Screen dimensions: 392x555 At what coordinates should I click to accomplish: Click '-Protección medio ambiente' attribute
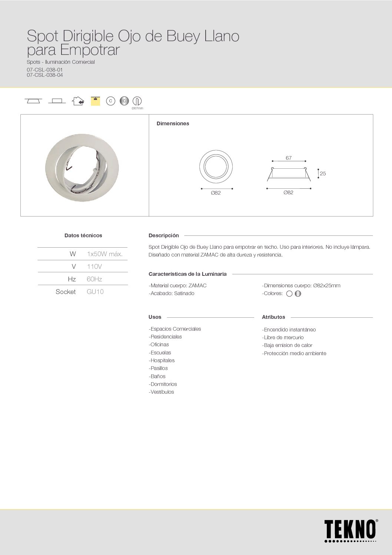[294, 353]
